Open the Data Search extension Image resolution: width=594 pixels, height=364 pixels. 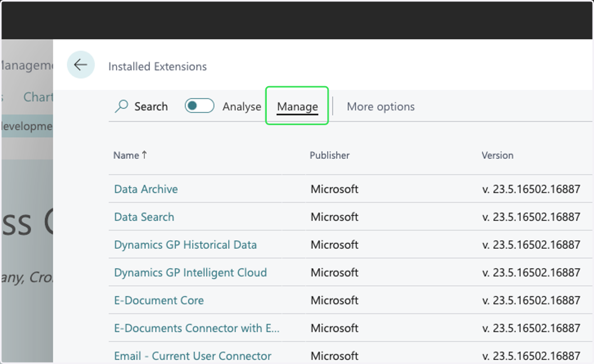click(x=144, y=217)
